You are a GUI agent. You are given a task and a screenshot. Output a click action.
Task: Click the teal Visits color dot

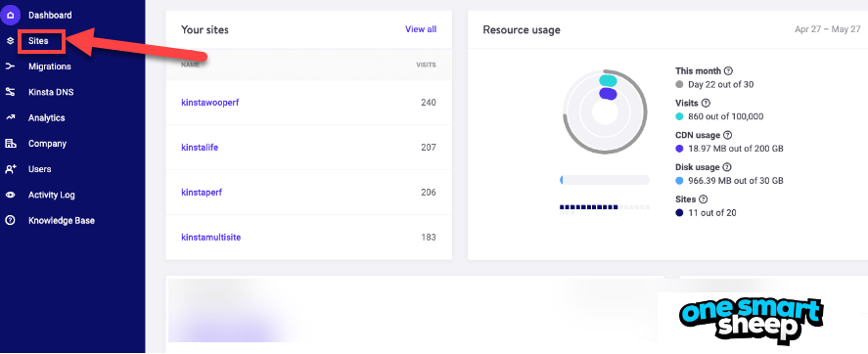click(x=679, y=116)
